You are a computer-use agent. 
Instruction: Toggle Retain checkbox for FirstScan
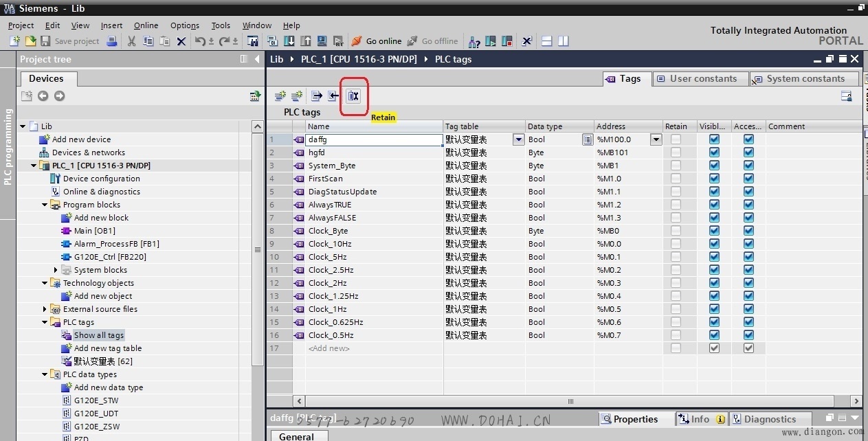(676, 179)
